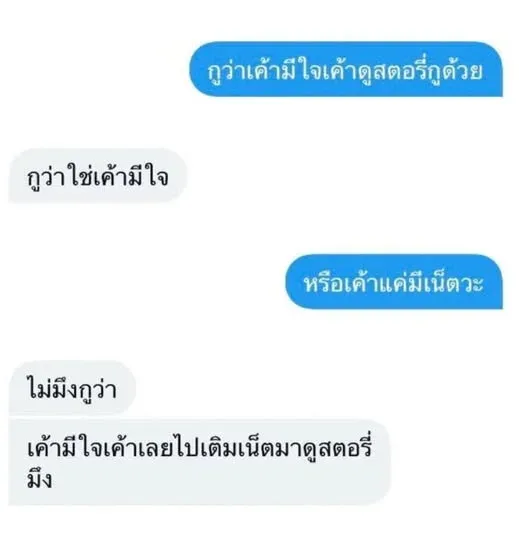
Task: Click the word 'สตอรี่กูด้วย' in top blue bubble
Action: [x=427, y=72]
